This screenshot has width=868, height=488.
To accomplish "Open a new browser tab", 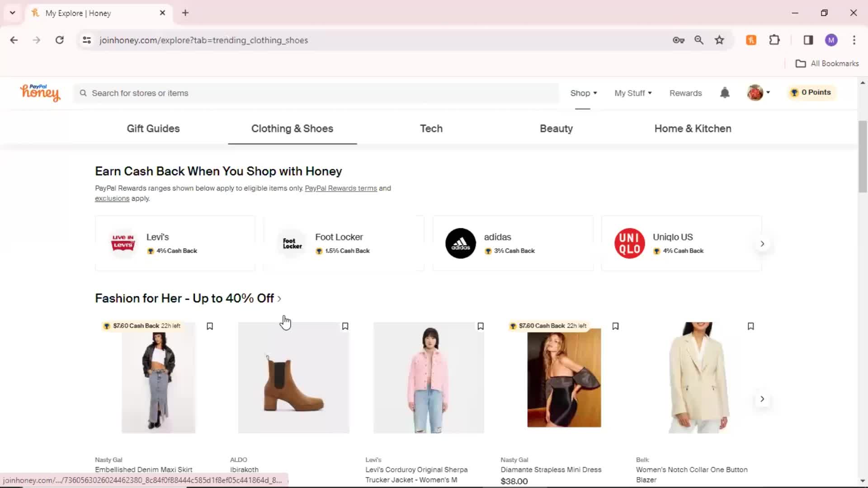I will (185, 13).
